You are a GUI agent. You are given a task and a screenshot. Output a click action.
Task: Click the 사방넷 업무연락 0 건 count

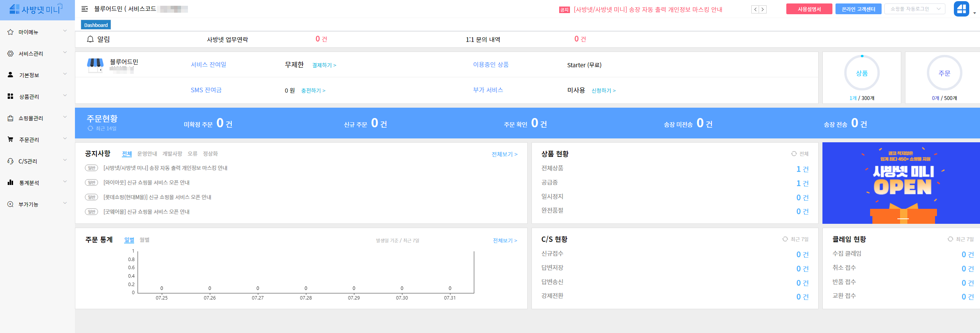tap(321, 39)
